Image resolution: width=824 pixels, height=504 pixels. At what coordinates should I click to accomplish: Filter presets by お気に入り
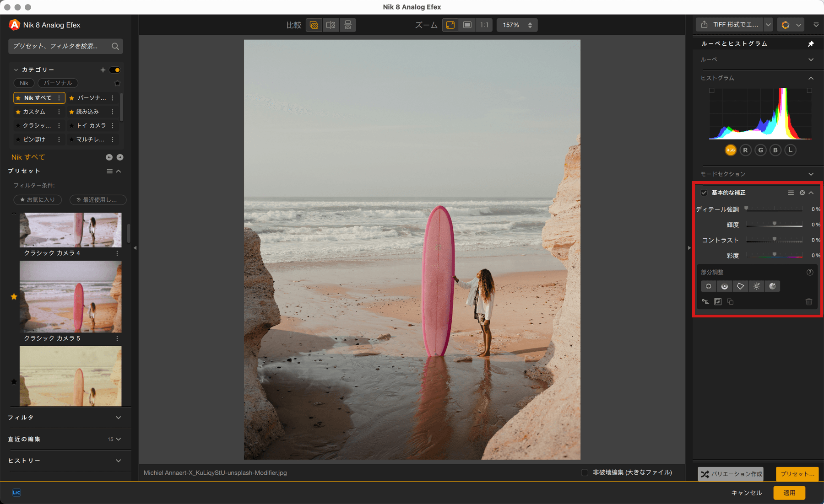point(38,200)
